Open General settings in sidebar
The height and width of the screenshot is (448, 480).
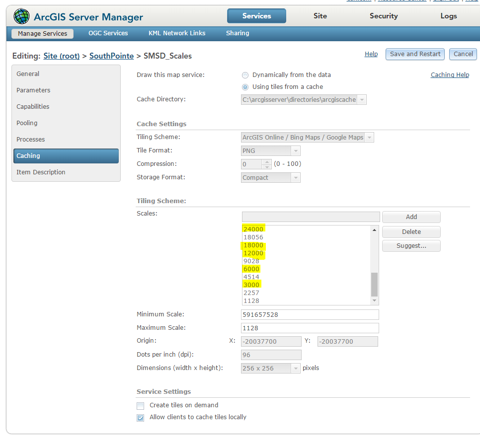[66, 74]
